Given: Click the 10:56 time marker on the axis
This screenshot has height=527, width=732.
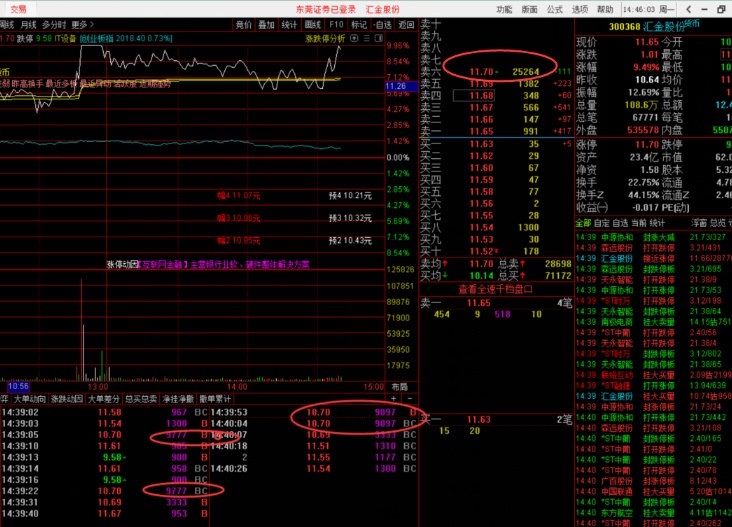Looking at the screenshot, I should (x=18, y=386).
